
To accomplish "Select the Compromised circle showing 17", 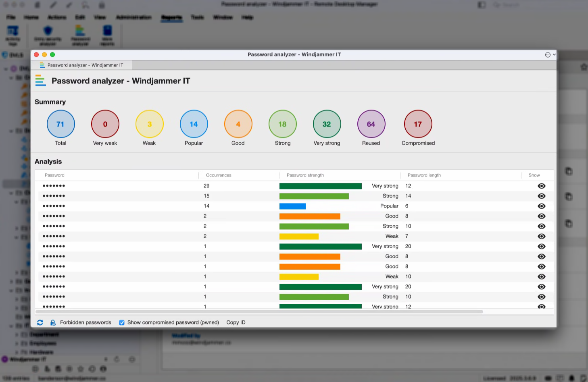I will click(x=418, y=124).
